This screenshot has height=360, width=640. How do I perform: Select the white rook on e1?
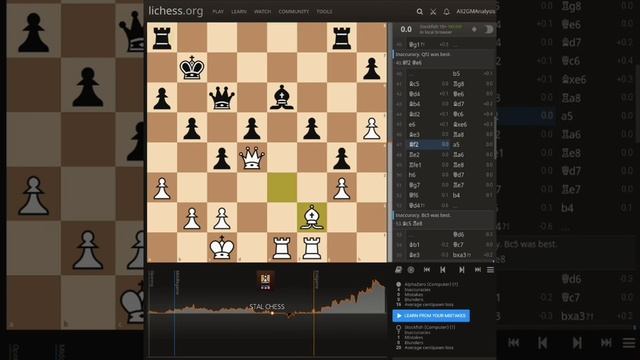tap(282, 248)
